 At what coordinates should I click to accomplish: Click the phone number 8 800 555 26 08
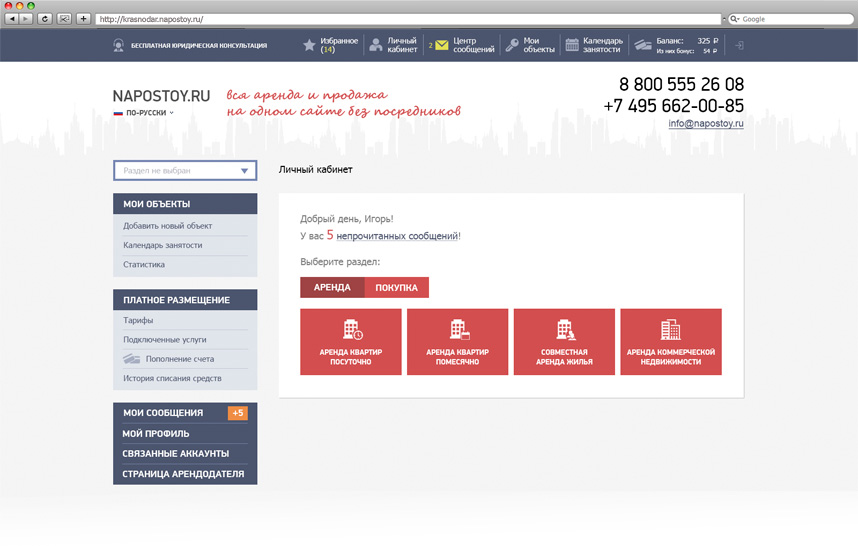click(x=681, y=85)
